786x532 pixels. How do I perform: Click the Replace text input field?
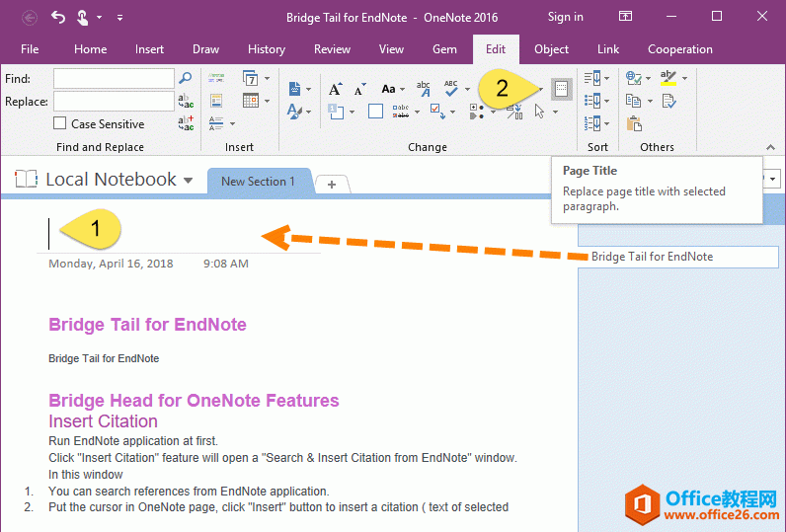114,101
